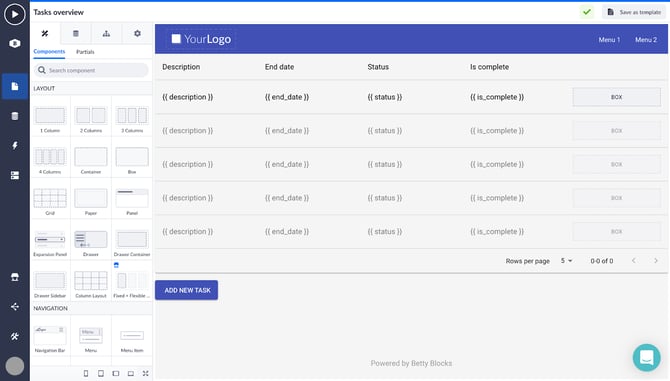The height and width of the screenshot is (381, 670).
Task: Click the play preview button
Action: (x=15, y=14)
